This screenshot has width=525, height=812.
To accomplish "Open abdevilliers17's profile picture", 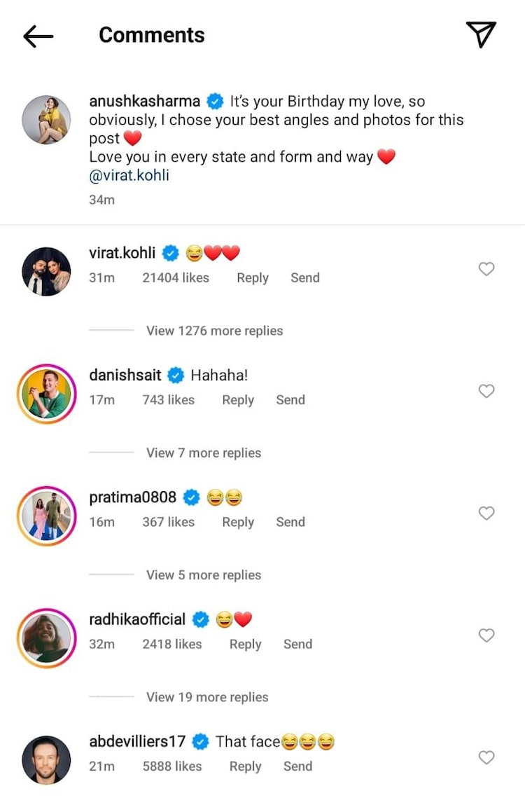I will click(x=46, y=760).
